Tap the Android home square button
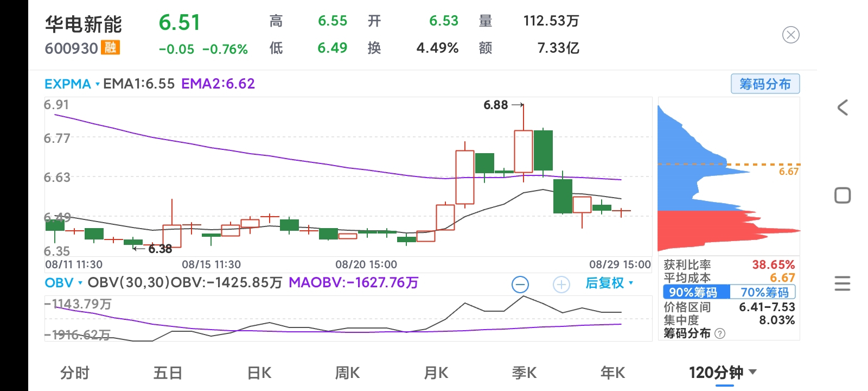868x391 pixels. pyautogui.click(x=843, y=195)
